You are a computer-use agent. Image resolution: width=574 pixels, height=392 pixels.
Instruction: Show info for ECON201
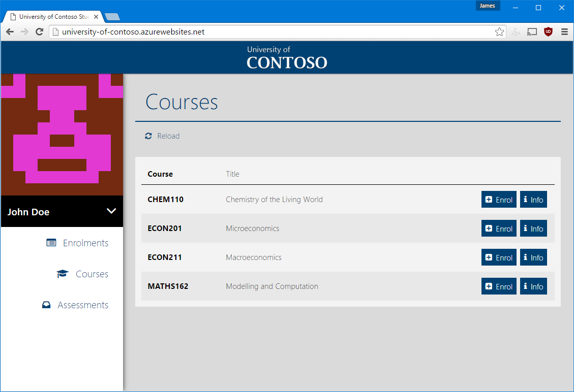click(533, 228)
